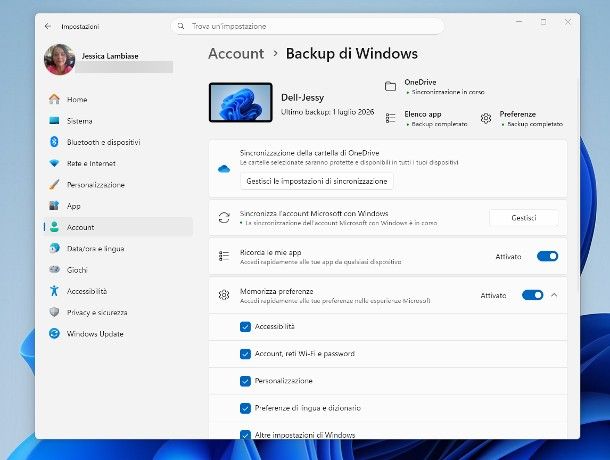Open Bluetooth e dispositivi settings

tap(119, 142)
